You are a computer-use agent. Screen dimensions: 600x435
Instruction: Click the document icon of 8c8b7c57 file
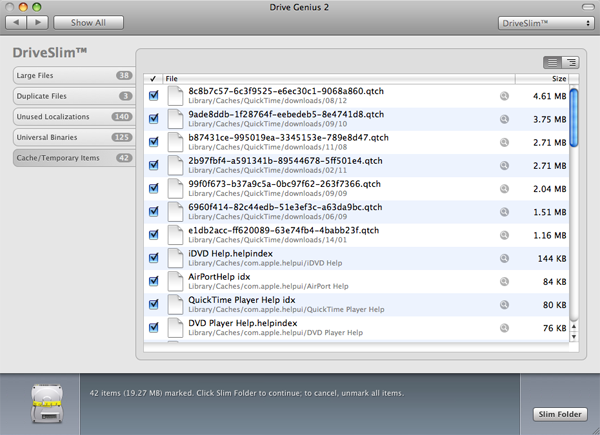pyautogui.click(x=175, y=96)
